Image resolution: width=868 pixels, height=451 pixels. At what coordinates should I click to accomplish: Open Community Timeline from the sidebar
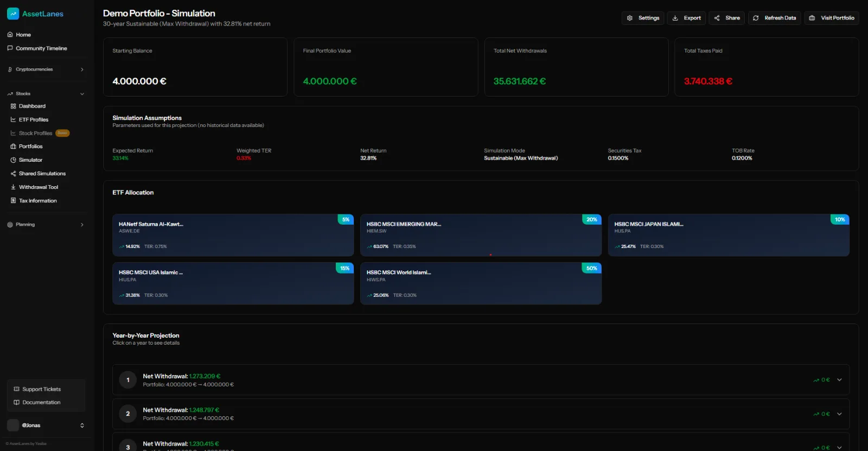pyautogui.click(x=41, y=48)
